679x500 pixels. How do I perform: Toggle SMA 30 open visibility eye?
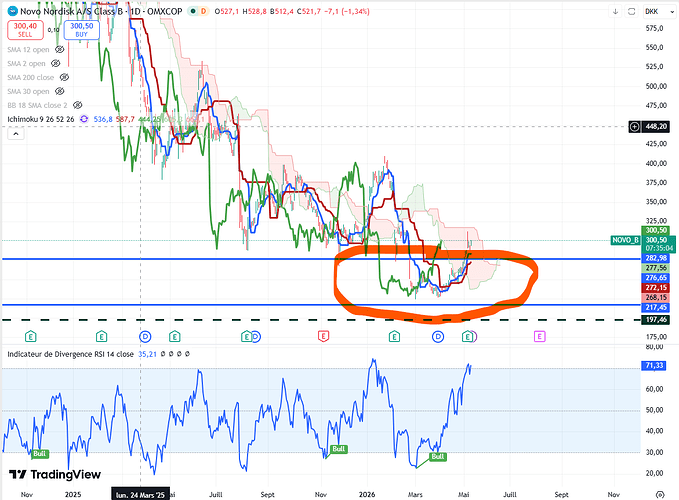coord(59,91)
